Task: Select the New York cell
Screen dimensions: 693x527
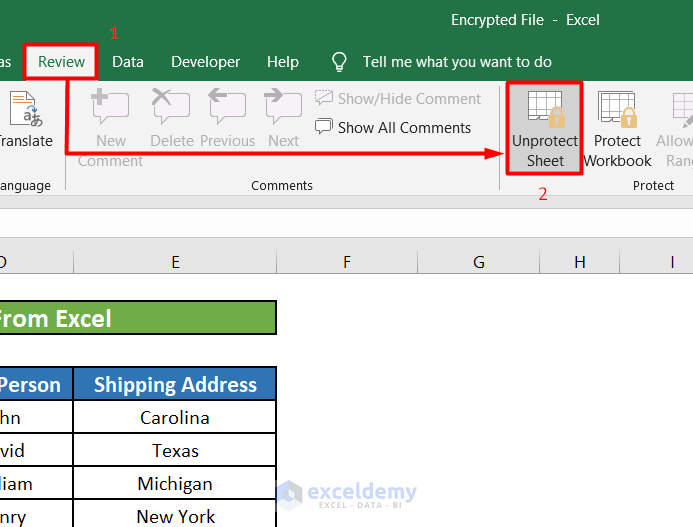Action: pyautogui.click(x=175, y=514)
